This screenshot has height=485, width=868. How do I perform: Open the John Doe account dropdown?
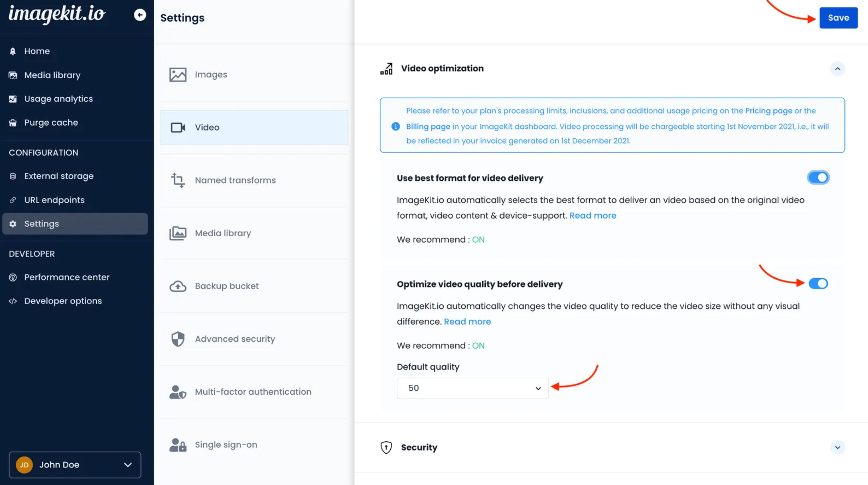75,465
